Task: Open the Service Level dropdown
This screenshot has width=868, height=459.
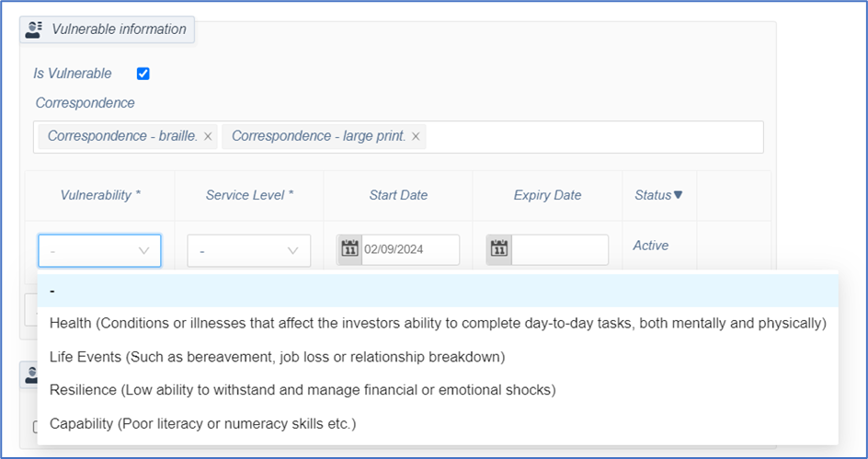Action: point(248,250)
